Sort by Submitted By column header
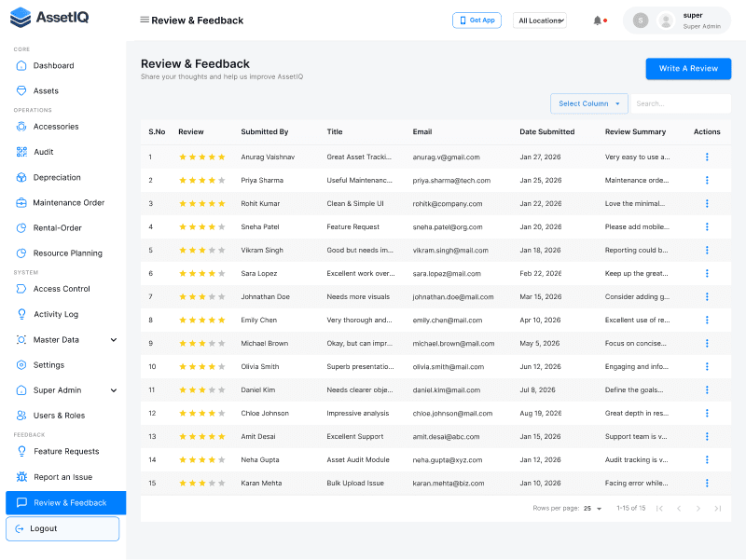This screenshot has height=560, width=746. [x=265, y=131]
